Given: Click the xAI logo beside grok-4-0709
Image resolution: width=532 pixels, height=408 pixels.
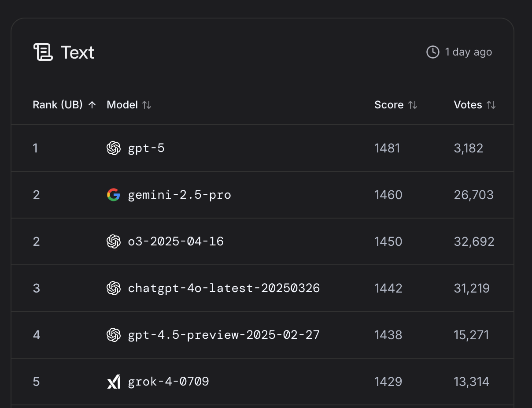Looking at the screenshot, I should point(114,382).
